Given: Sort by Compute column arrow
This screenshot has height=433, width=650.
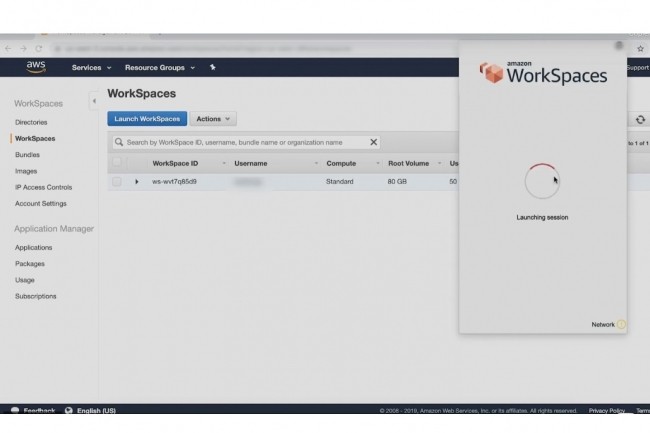Looking at the screenshot, I should coord(378,164).
